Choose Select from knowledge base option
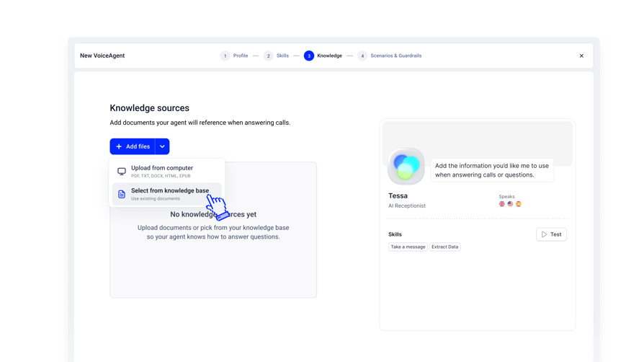Screen dimensions: 644x362 [166, 194]
